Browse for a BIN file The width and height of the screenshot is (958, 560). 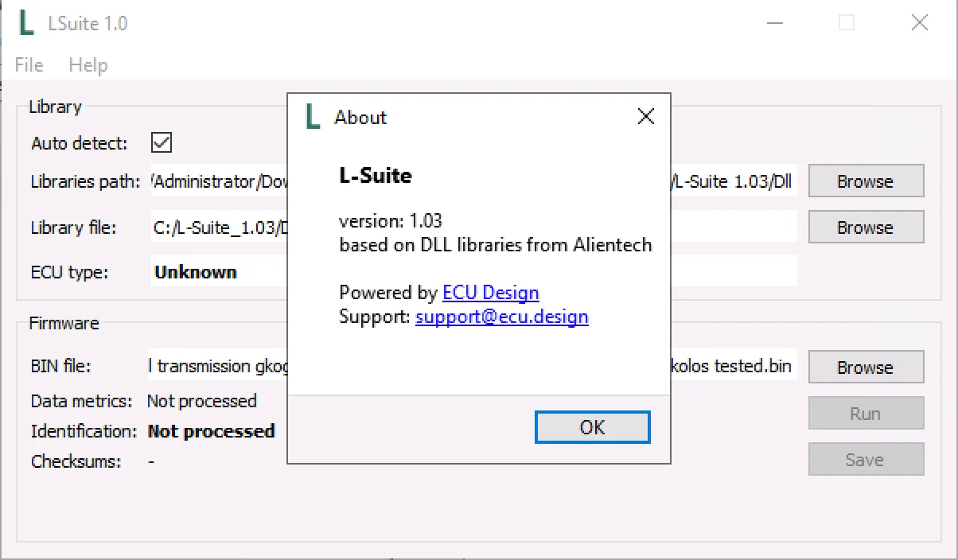[866, 367]
